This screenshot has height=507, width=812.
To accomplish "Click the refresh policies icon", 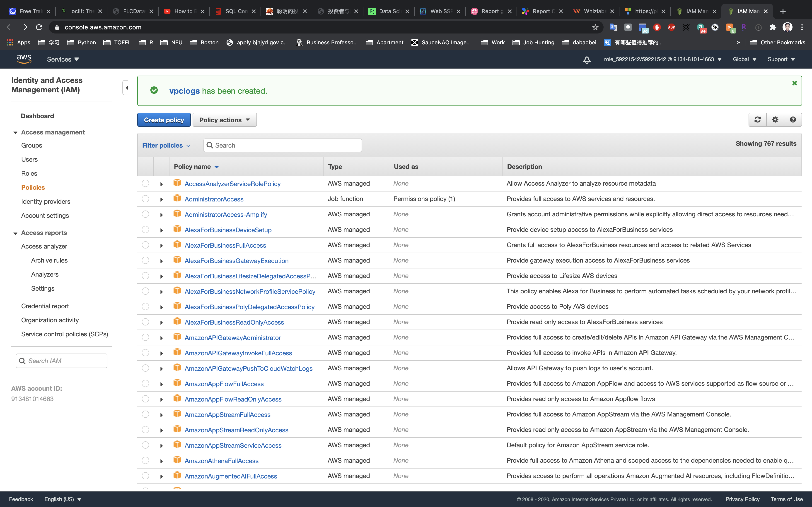I will click(x=757, y=120).
